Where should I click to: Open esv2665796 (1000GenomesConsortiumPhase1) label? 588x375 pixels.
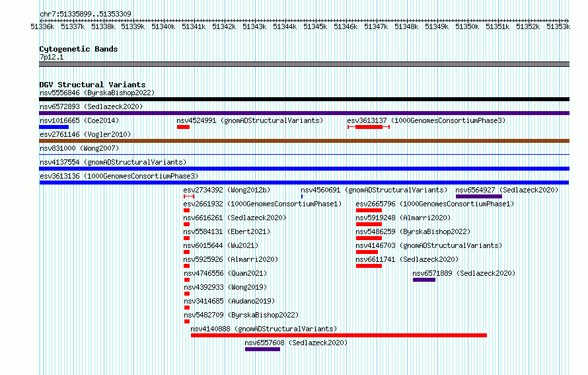pos(435,204)
